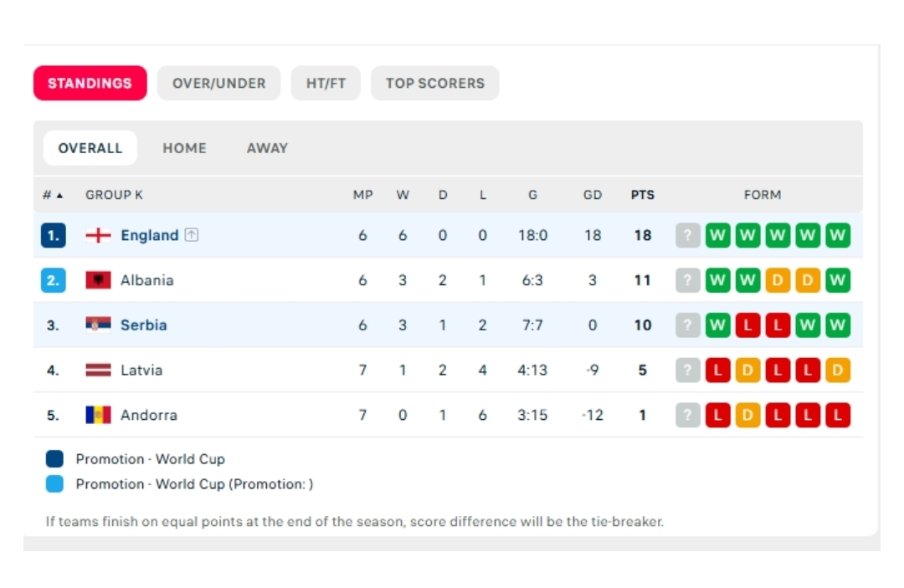Viewport: 904px width, 588px height.
Task: Click the Andorra flag icon
Action: coord(98,415)
